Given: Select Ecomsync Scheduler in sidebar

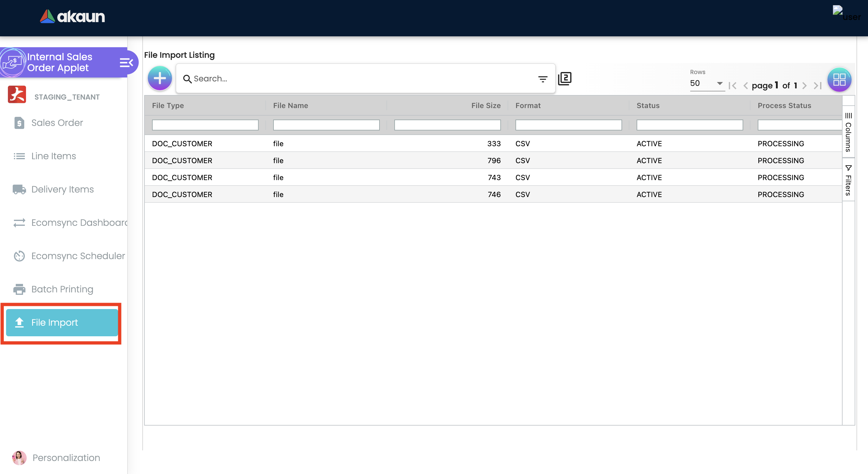Looking at the screenshot, I should point(78,256).
